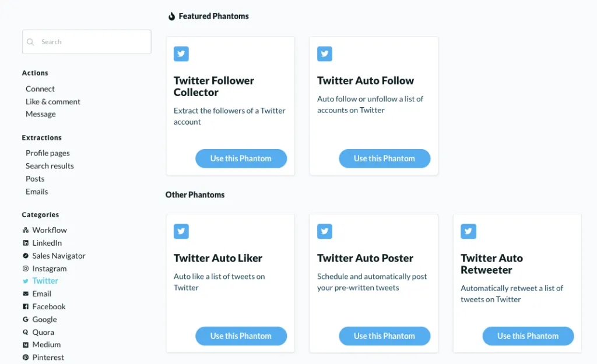Choose the Google category
Screen dimensions: 597x364
(x=45, y=319)
